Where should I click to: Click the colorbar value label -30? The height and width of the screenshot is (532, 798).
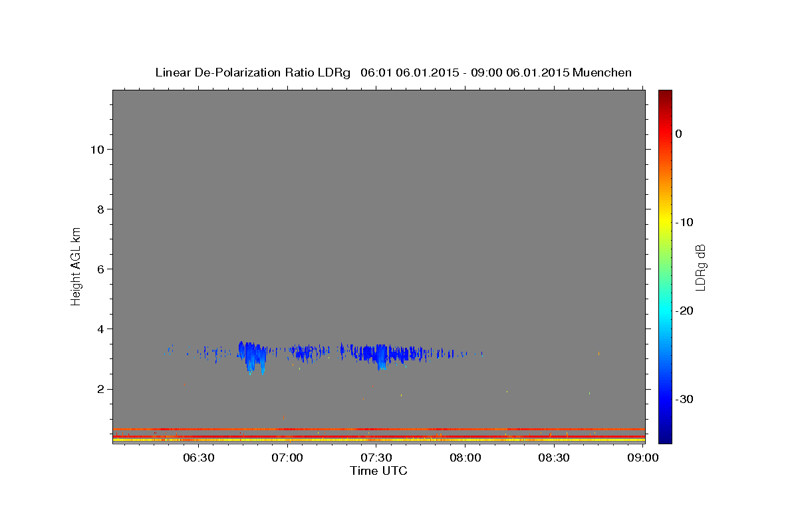(684, 399)
